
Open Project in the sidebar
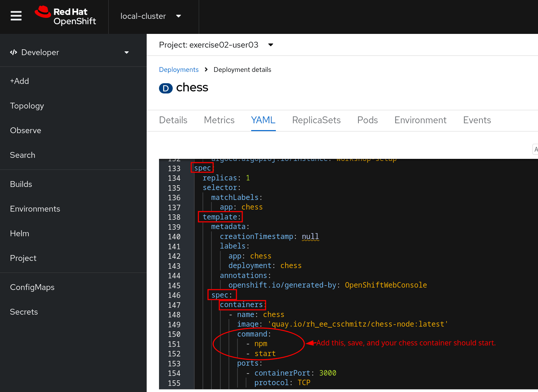click(x=23, y=258)
